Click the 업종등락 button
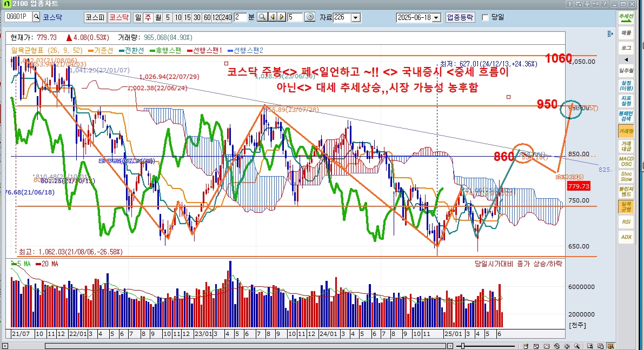The width and height of the screenshot is (644, 350). click(460, 17)
